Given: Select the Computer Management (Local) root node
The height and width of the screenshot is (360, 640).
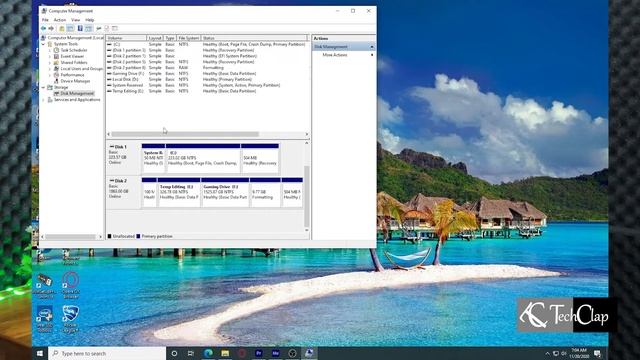Looking at the screenshot, I should pyautogui.click(x=76, y=38).
